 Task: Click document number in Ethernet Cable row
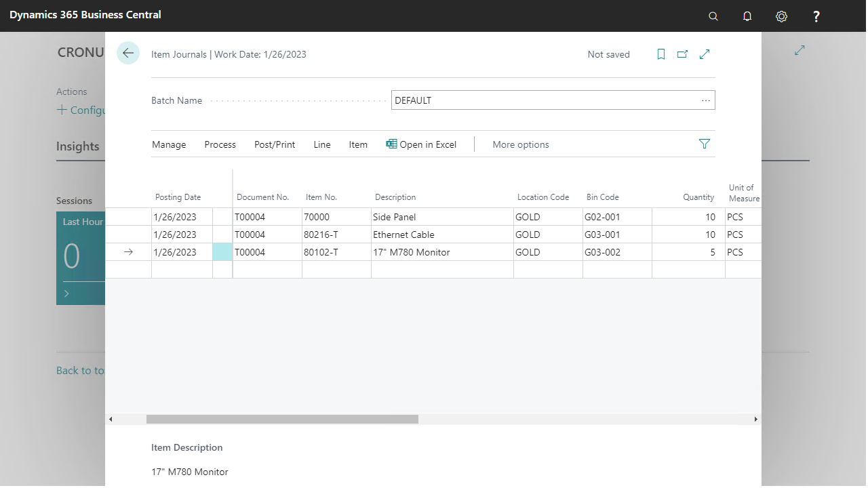coord(267,235)
